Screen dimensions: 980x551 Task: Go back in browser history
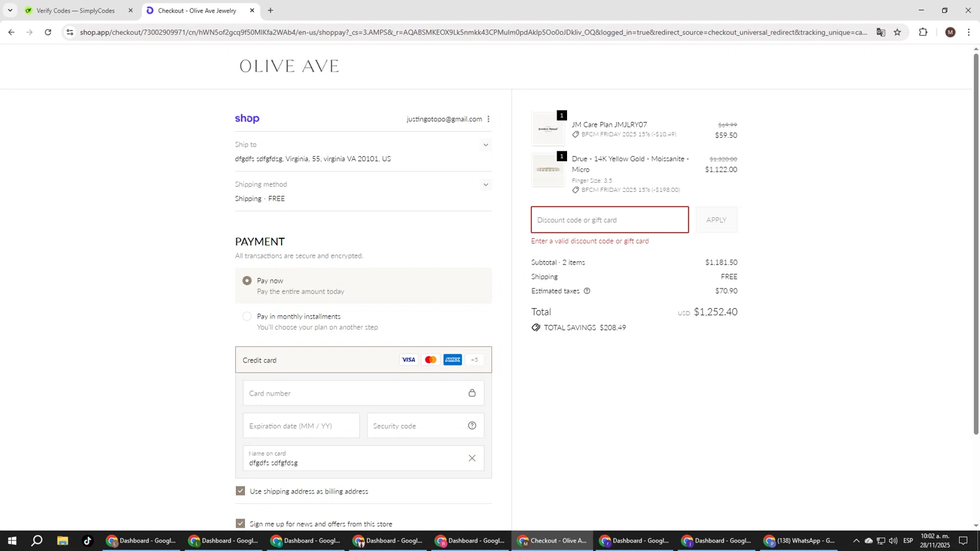(x=11, y=32)
